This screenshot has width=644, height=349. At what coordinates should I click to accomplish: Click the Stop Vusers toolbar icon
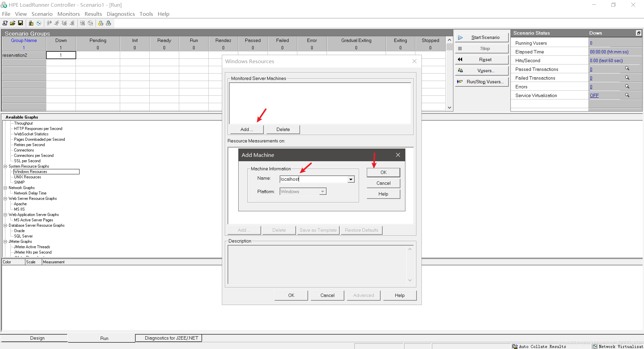[x=72, y=23]
